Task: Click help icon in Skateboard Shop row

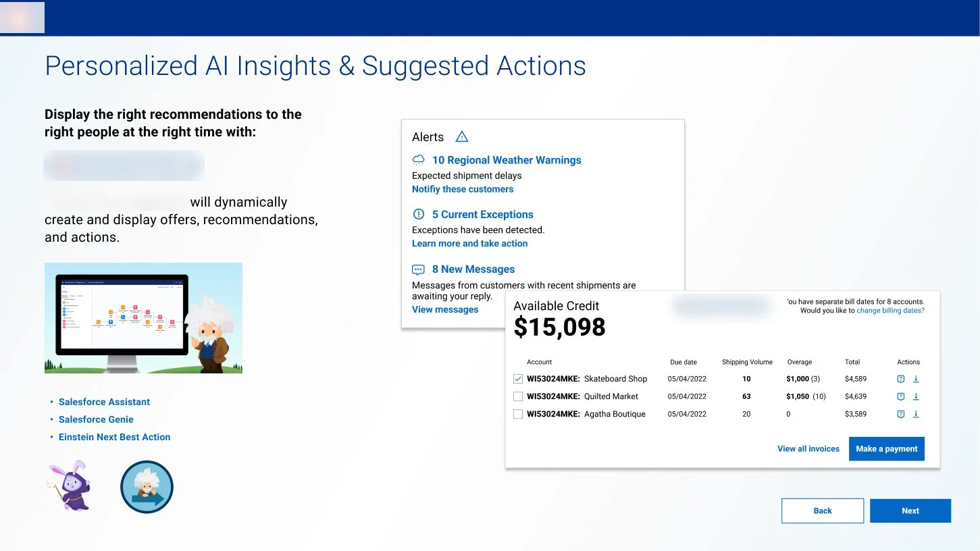Action: coord(900,379)
